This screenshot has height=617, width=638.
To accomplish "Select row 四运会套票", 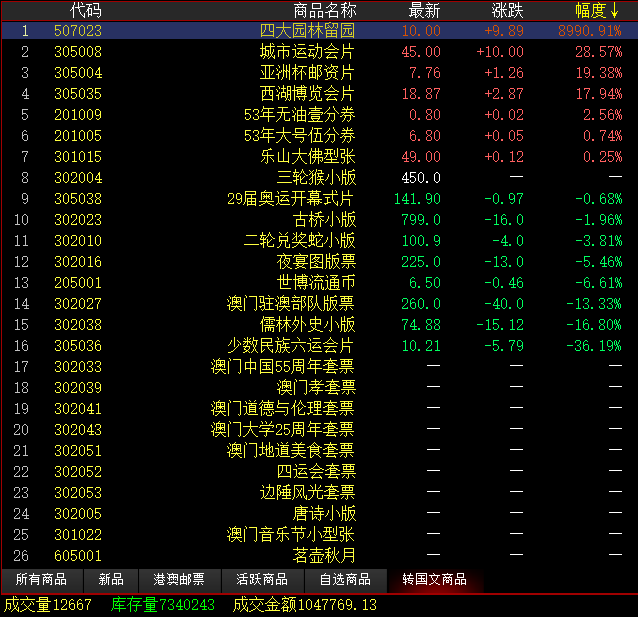I will pyautogui.click(x=319, y=472).
